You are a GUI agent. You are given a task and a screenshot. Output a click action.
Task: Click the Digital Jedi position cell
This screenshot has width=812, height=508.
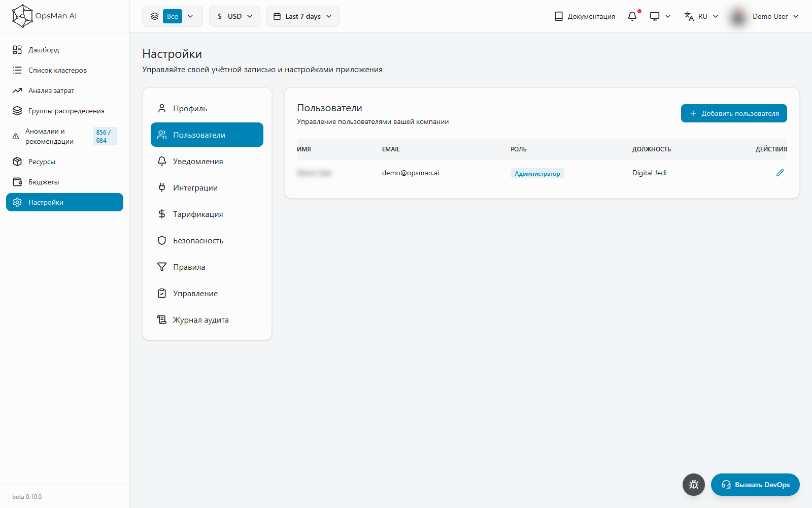(x=650, y=173)
